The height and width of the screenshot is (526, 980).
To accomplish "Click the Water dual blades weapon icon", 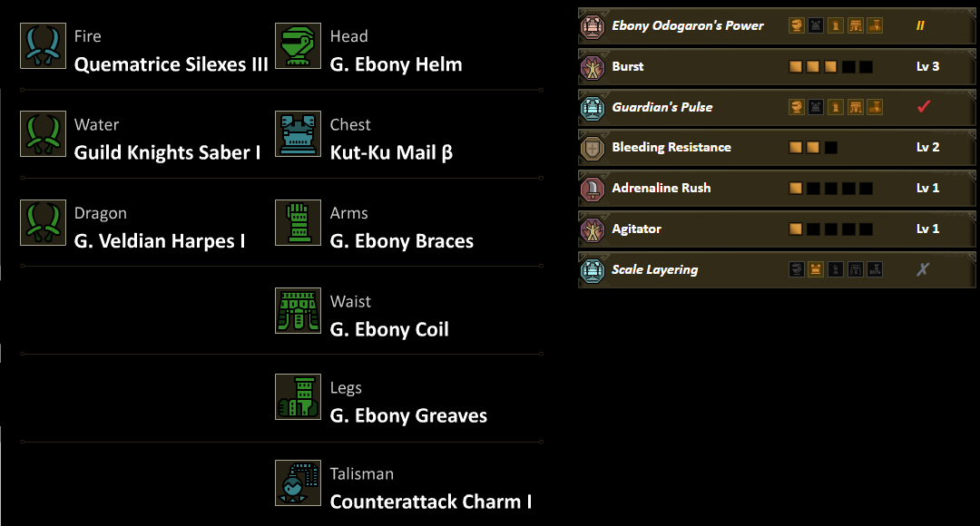I will (x=43, y=134).
